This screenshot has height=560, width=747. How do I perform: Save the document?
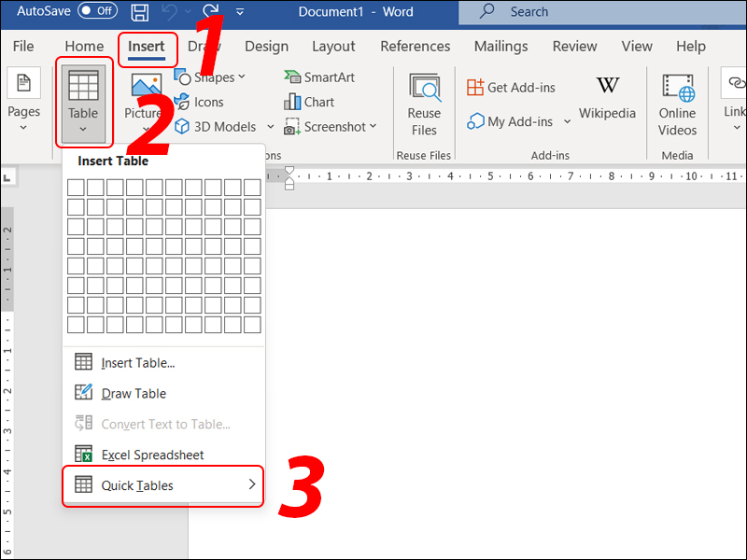tap(138, 11)
